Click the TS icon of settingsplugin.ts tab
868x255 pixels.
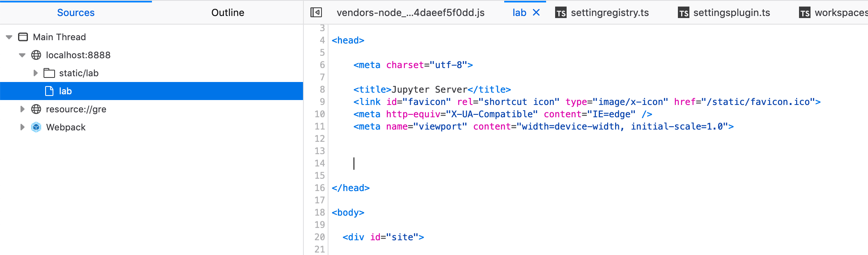[x=684, y=13]
